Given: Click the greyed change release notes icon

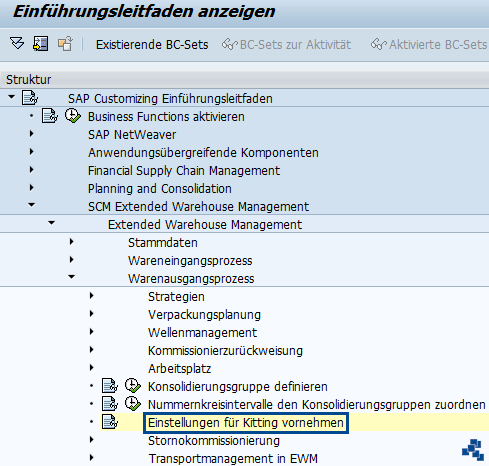Looking at the screenshot, I should tap(65, 44).
